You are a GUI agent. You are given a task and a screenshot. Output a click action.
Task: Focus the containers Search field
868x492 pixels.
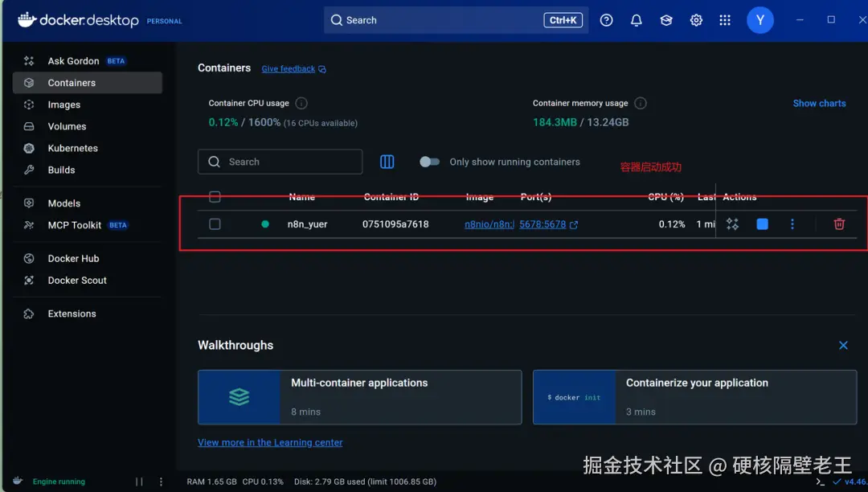pyautogui.click(x=280, y=162)
